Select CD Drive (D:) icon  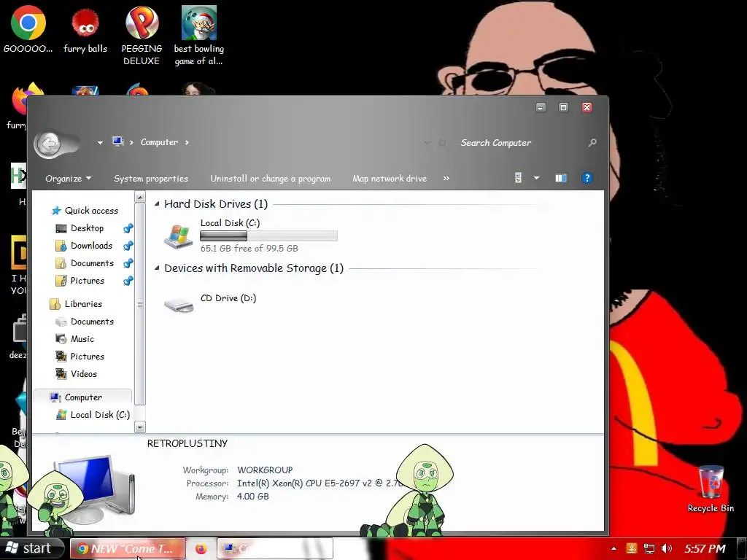pyautogui.click(x=178, y=305)
